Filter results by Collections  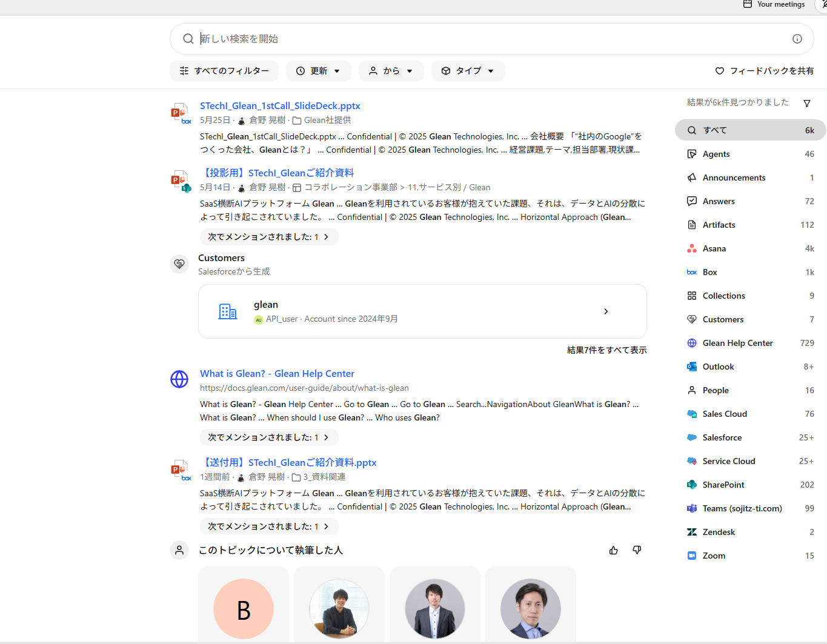(x=750, y=296)
